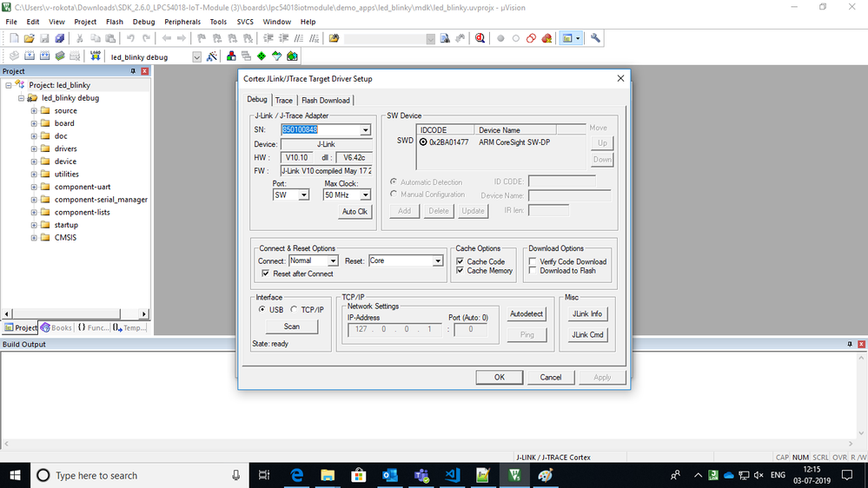Click the Cancel button
This screenshot has height=488, width=868.
[x=551, y=378]
